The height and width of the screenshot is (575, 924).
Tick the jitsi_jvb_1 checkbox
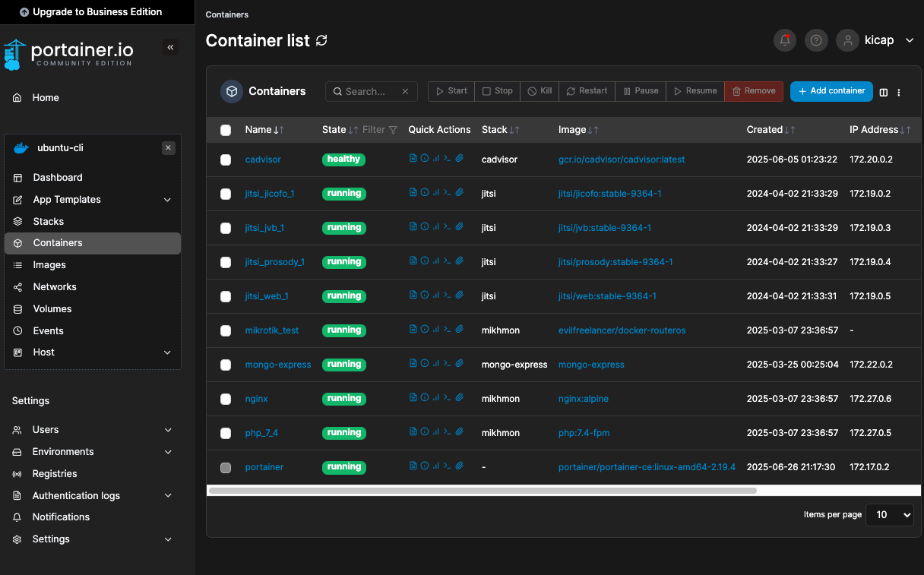pyautogui.click(x=226, y=228)
